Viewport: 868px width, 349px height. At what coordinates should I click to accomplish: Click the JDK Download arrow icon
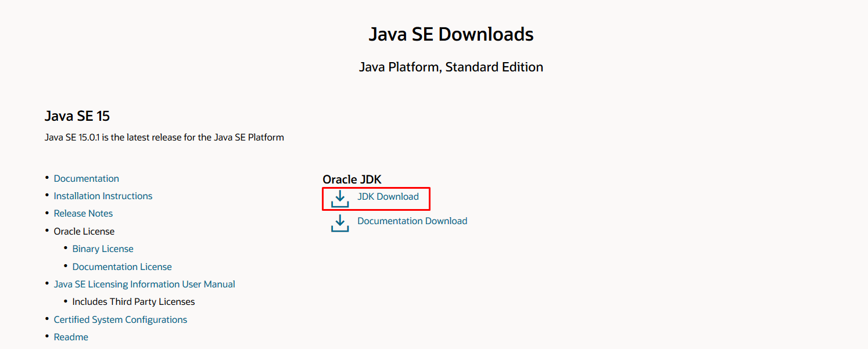(340, 199)
